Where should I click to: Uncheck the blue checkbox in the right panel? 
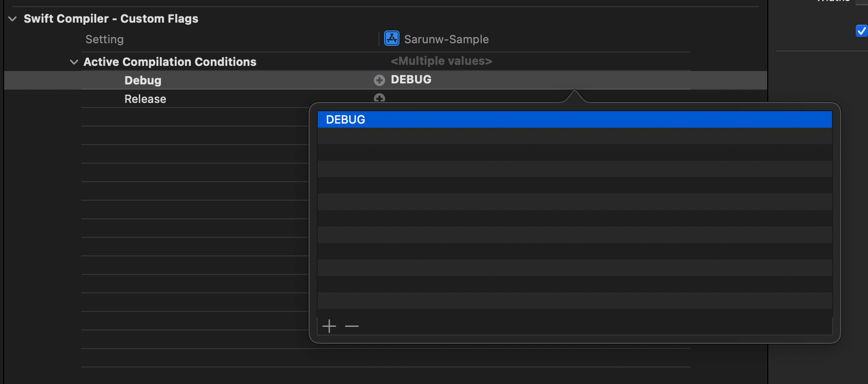pyautogui.click(x=861, y=31)
